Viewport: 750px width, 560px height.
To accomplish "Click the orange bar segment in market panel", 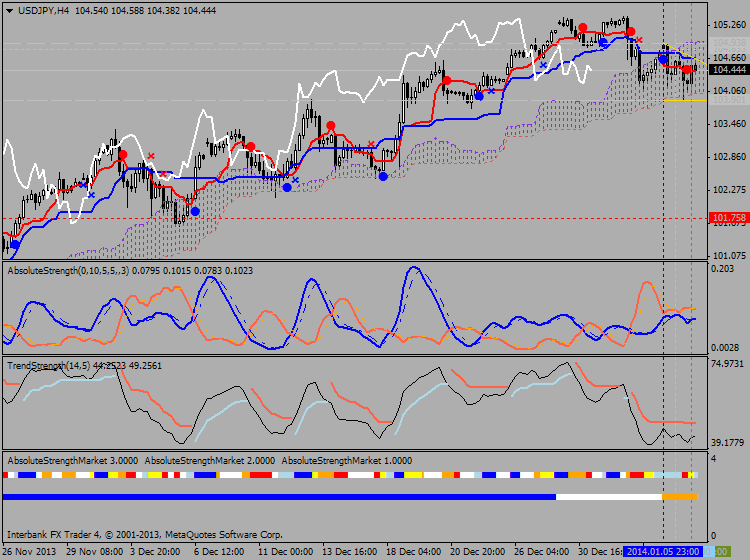I will click(679, 496).
